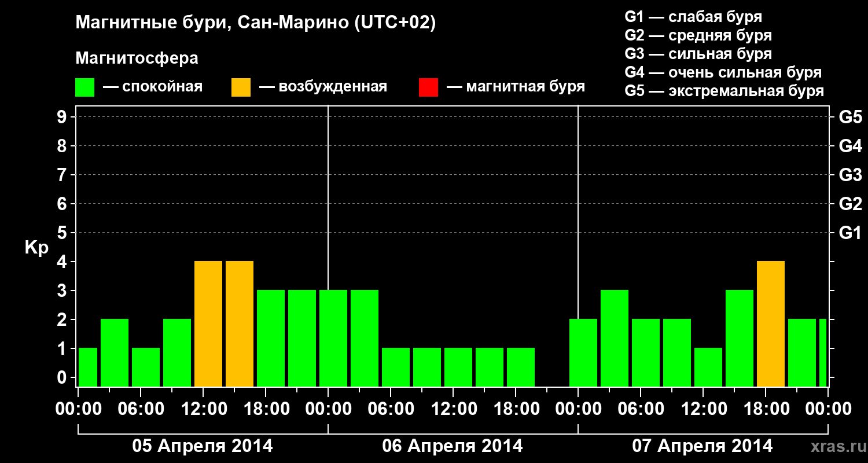Screen dimensions: 868x463
Task: Select the line 'G3 — сильная буря'
Action: click(698, 54)
